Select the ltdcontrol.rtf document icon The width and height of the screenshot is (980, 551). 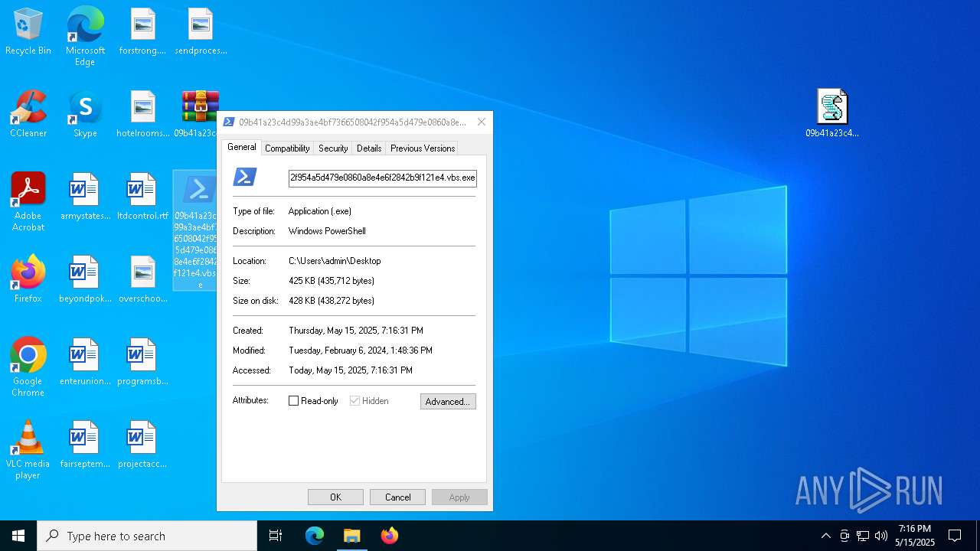(x=142, y=197)
